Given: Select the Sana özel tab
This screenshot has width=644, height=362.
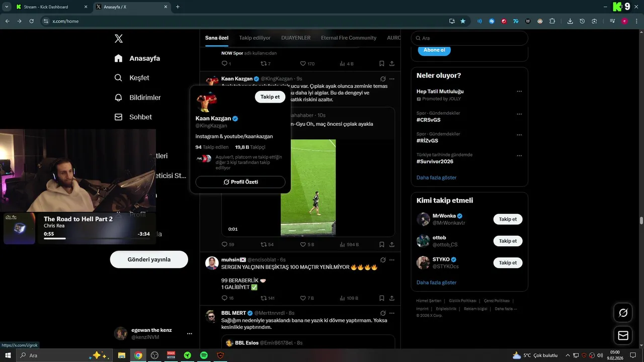Looking at the screenshot, I should [x=217, y=38].
